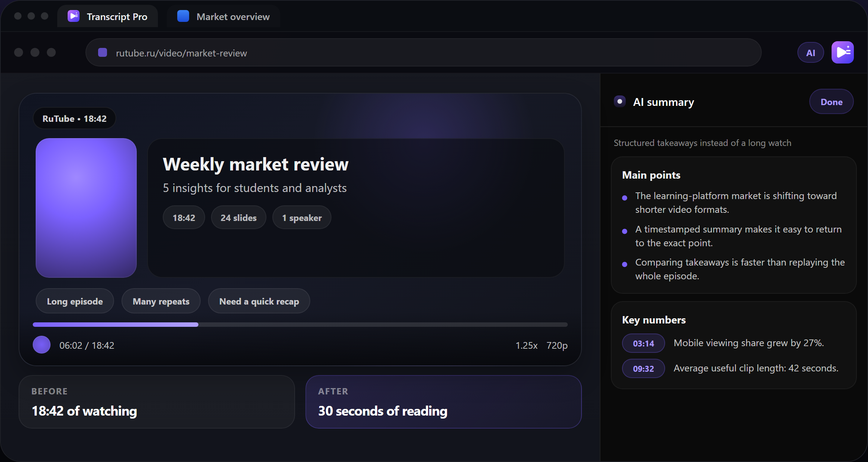868x462 pixels.
Task: Click the AFTER 30 seconds of reading card
Action: coord(443,402)
